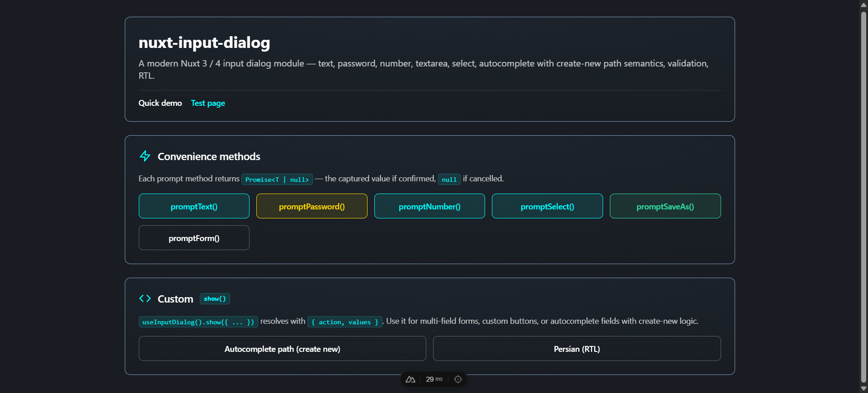The width and height of the screenshot is (868, 393).
Task: Go to the Test page link
Action: coord(208,103)
